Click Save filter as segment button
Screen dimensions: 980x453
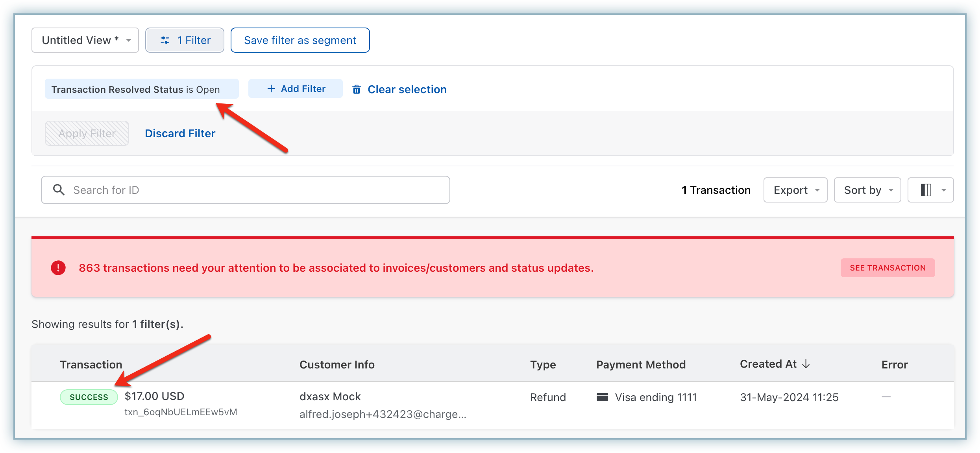coord(300,40)
